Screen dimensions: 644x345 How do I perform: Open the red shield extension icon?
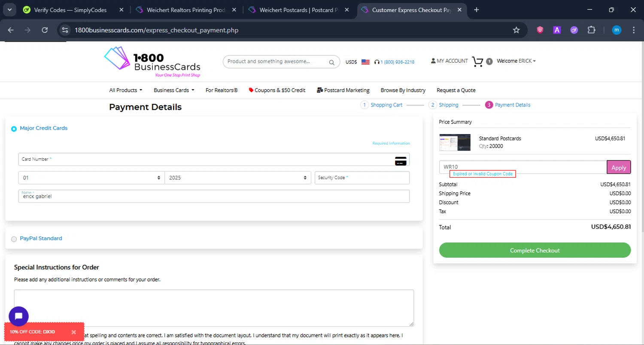540,30
